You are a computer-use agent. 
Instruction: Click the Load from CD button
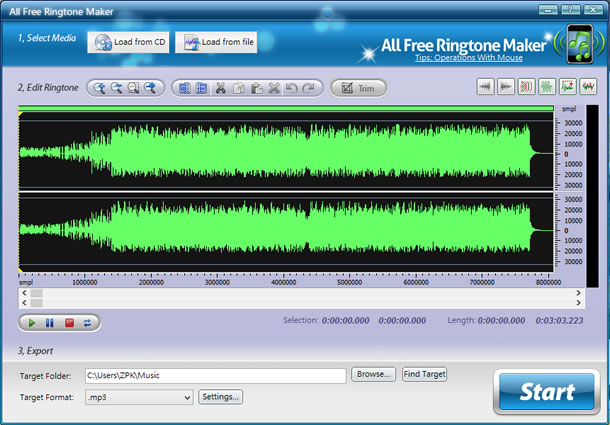pyautogui.click(x=128, y=42)
